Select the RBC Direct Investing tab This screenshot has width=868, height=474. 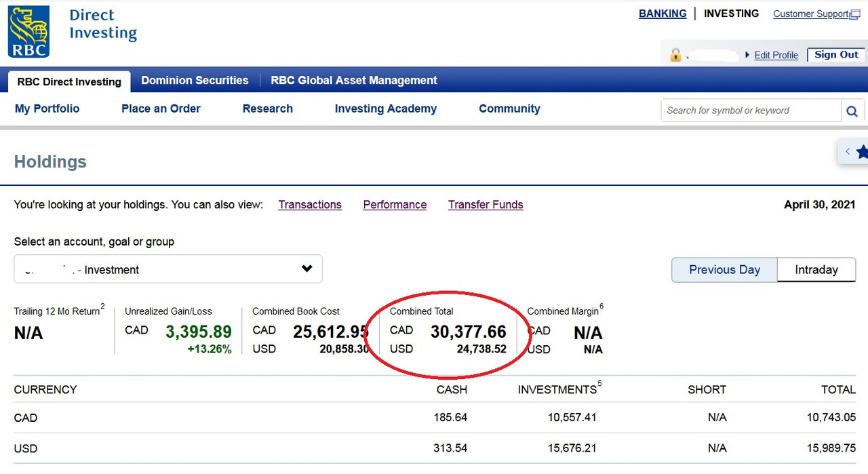pos(69,81)
